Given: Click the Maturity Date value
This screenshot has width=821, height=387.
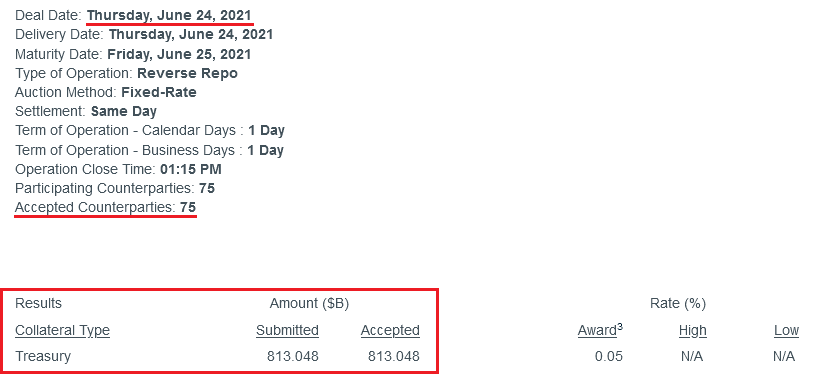Looking at the screenshot, I should (179, 54).
